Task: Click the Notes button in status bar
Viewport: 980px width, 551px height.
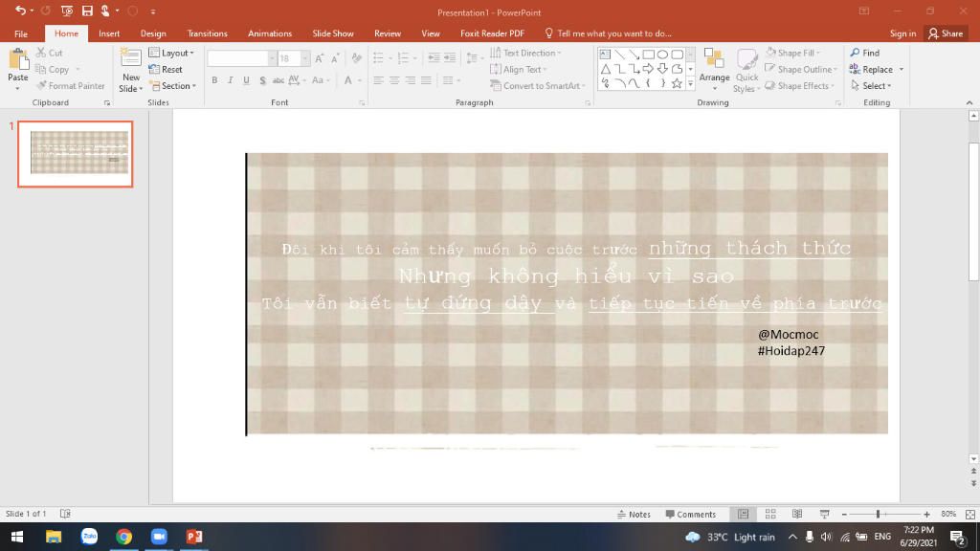Action: coord(634,514)
